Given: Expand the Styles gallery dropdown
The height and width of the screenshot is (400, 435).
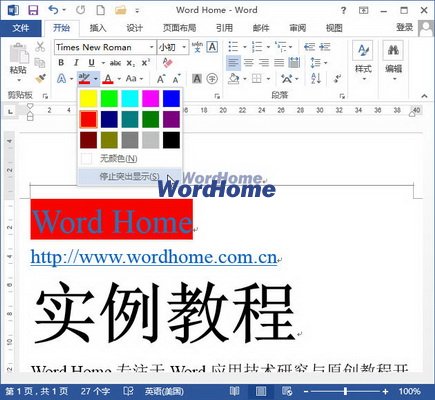Looking at the screenshot, I should point(363,79).
